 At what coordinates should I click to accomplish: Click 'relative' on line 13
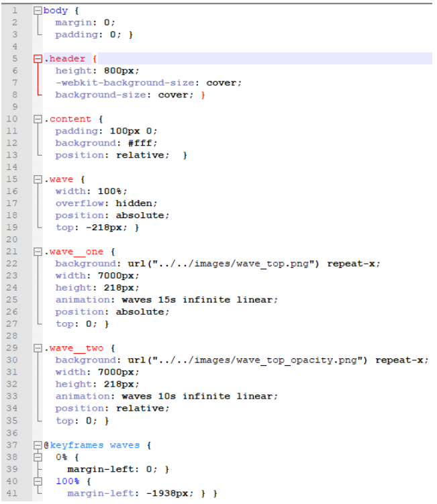click(x=140, y=155)
